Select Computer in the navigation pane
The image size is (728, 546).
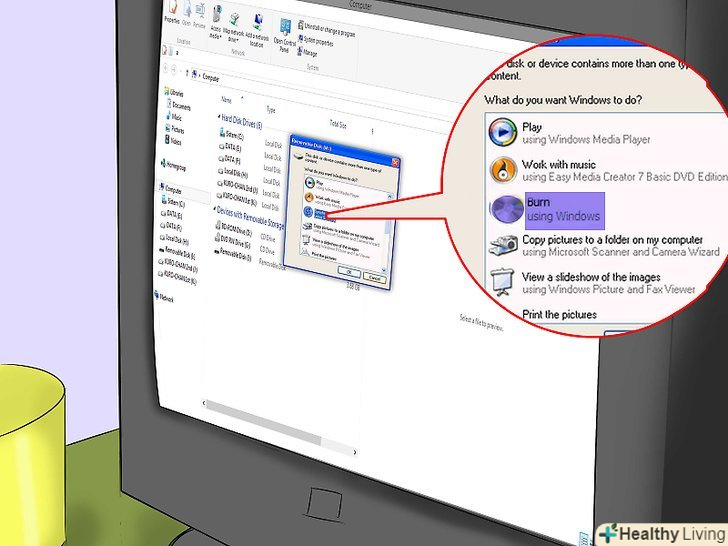click(170, 189)
